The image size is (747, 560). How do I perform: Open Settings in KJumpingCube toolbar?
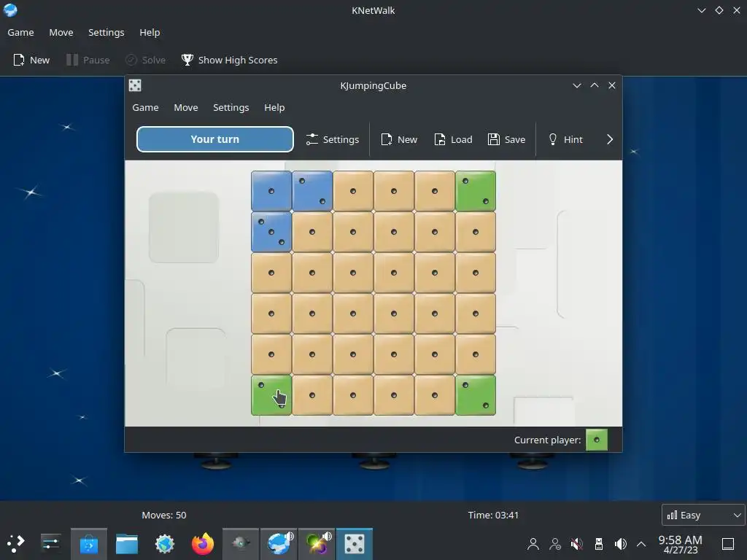click(332, 139)
